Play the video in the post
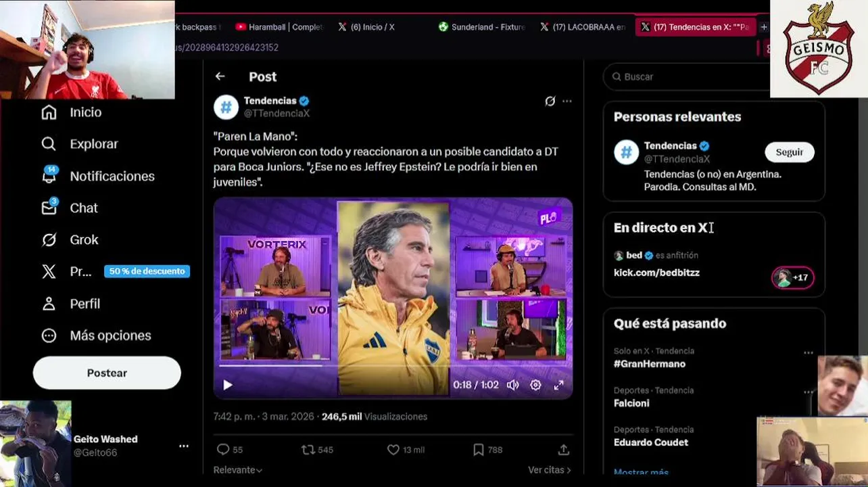 tap(228, 385)
